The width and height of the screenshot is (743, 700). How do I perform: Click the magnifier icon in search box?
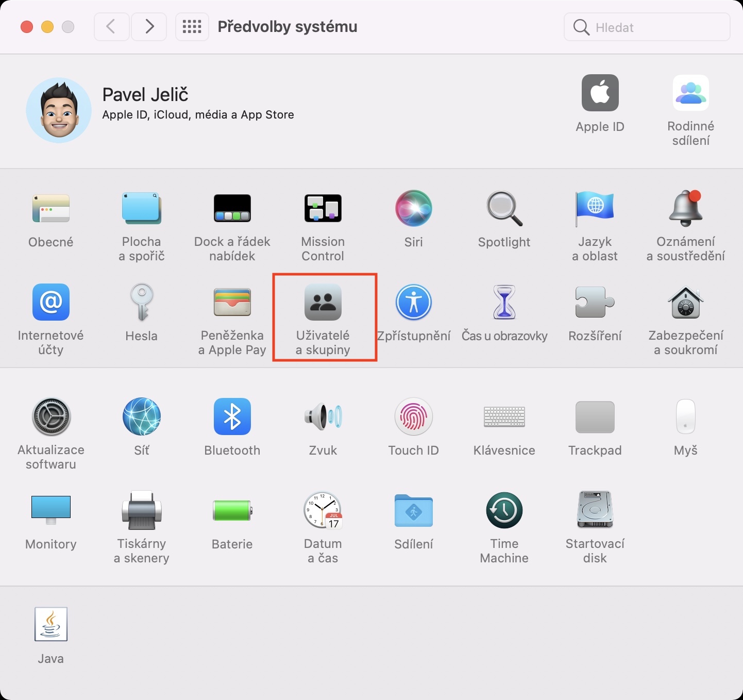(x=581, y=27)
